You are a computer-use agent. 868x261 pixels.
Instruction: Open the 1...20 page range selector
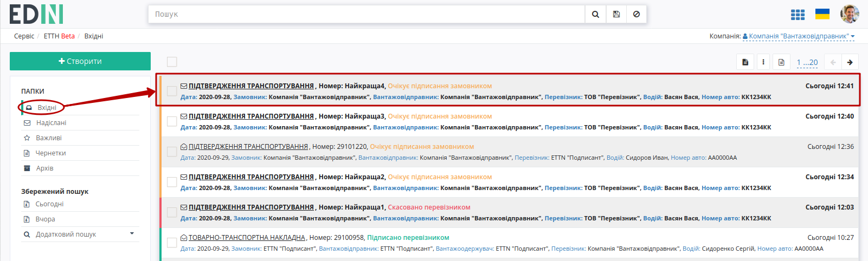[807, 62]
